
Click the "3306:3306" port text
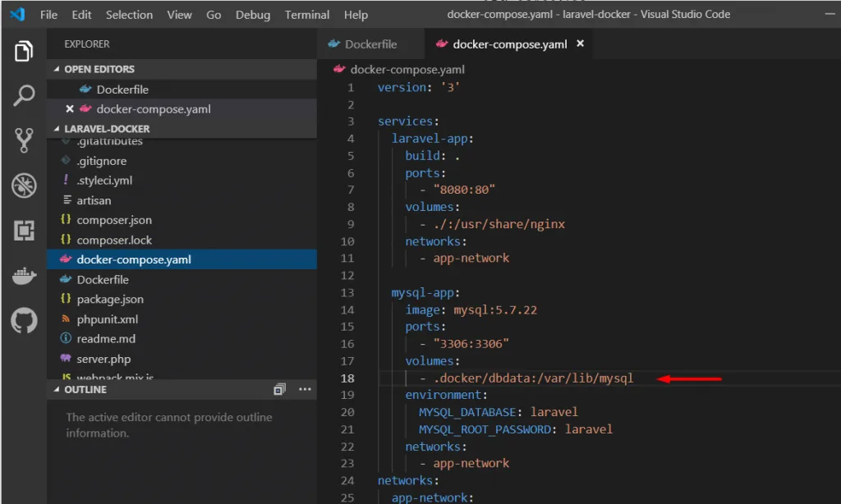coord(471,344)
